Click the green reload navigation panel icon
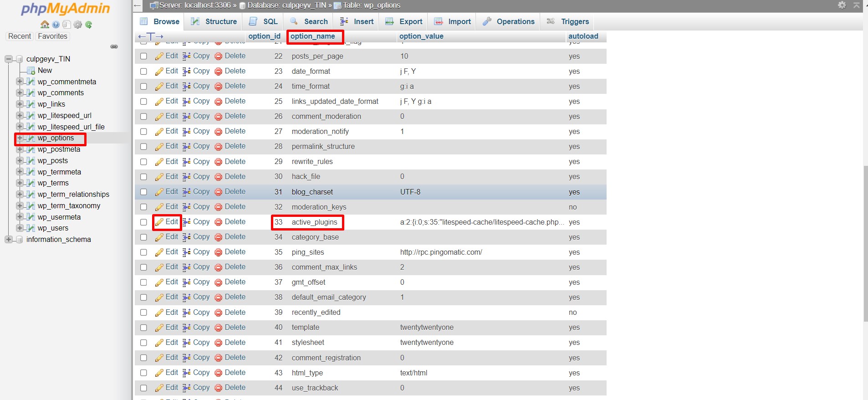 point(89,25)
